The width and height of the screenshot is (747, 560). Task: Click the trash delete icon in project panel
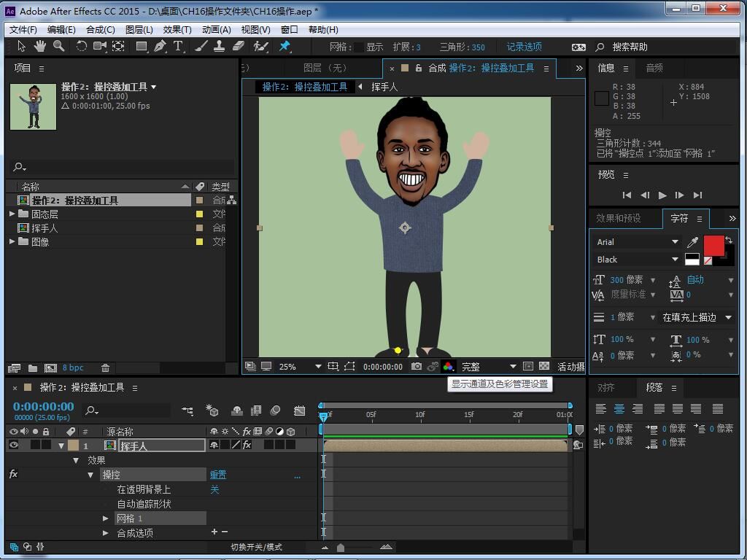click(x=105, y=367)
